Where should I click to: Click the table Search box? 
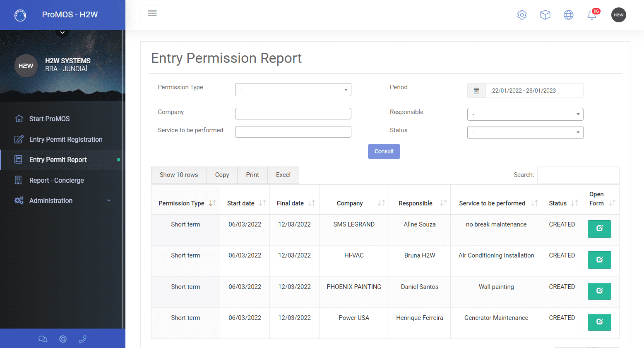click(x=578, y=175)
